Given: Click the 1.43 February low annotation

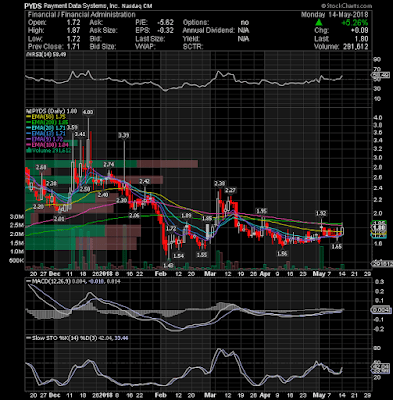Looking at the screenshot, I should coord(169,265).
